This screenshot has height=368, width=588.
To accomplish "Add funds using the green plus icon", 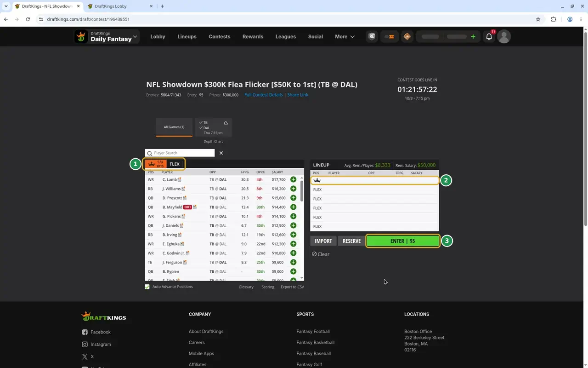I will [x=473, y=36].
